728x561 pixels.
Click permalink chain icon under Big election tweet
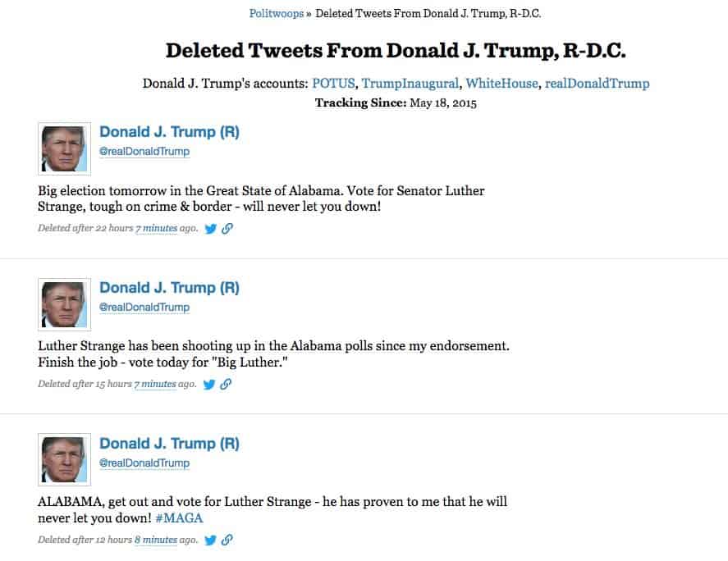point(227,228)
